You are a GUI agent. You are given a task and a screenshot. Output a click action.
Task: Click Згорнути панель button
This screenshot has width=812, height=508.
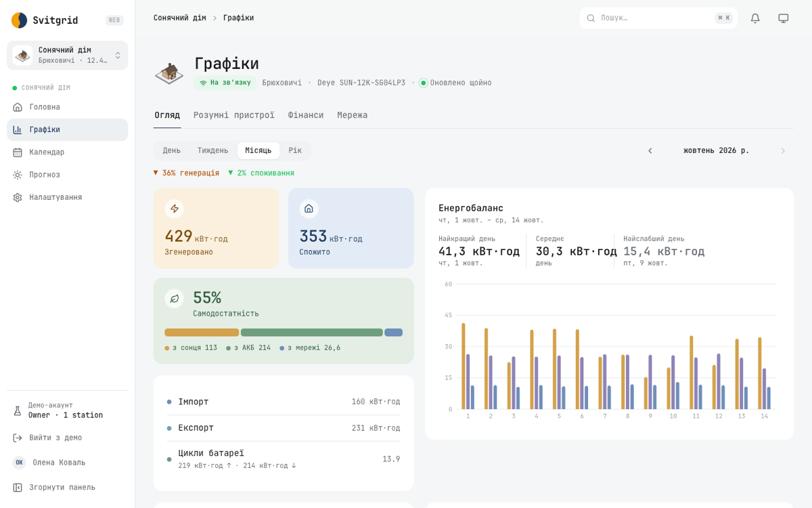click(x=67, y=487)
